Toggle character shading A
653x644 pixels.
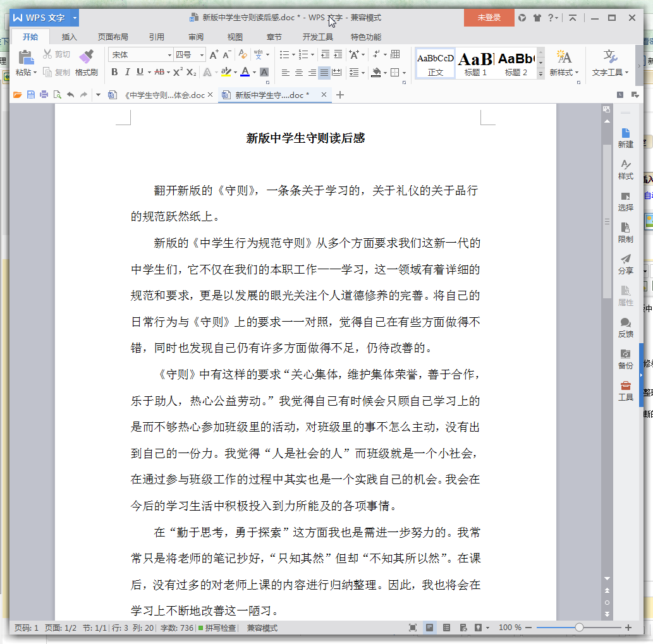264,72
